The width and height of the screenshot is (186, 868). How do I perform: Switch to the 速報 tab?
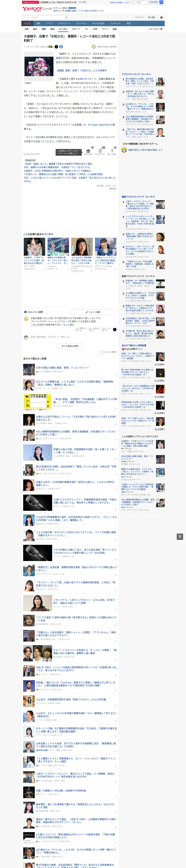click(38, 24)
